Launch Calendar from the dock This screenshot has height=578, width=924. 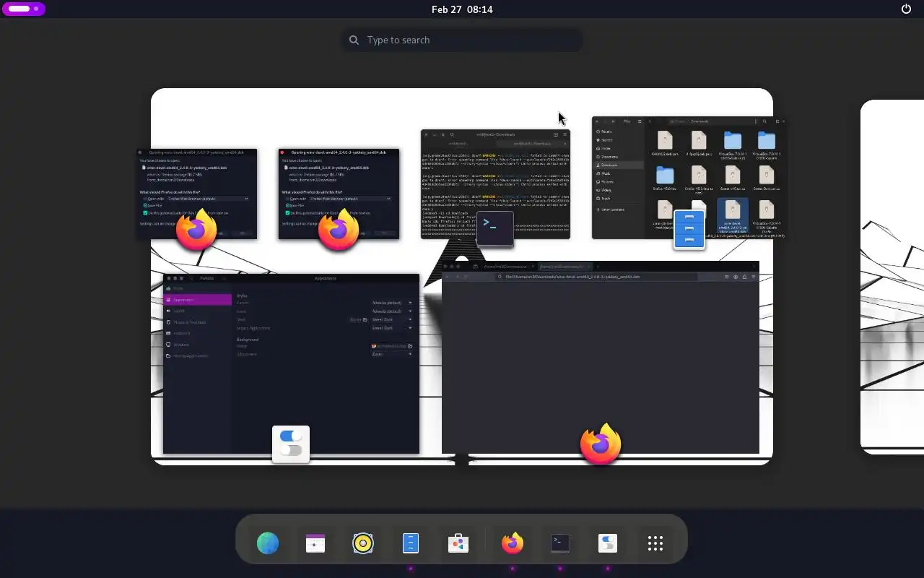(x=315, y=543)
